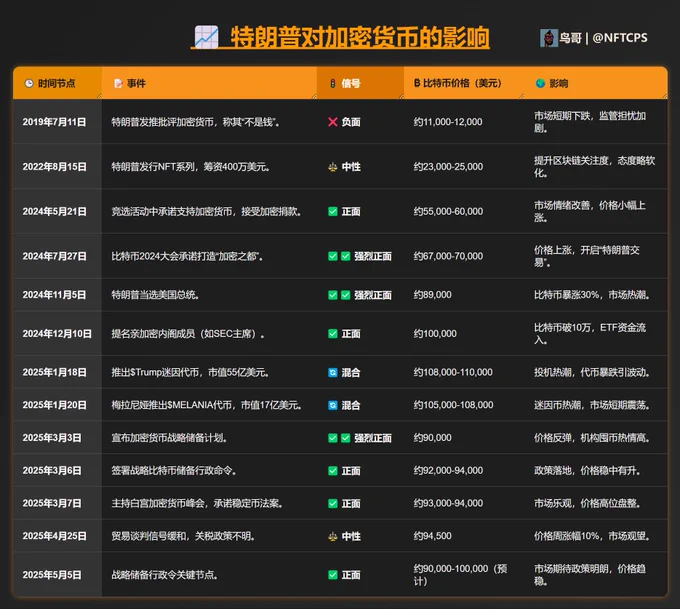Click the green check in the 2025年3月6日 row

[x=333, y=471]
